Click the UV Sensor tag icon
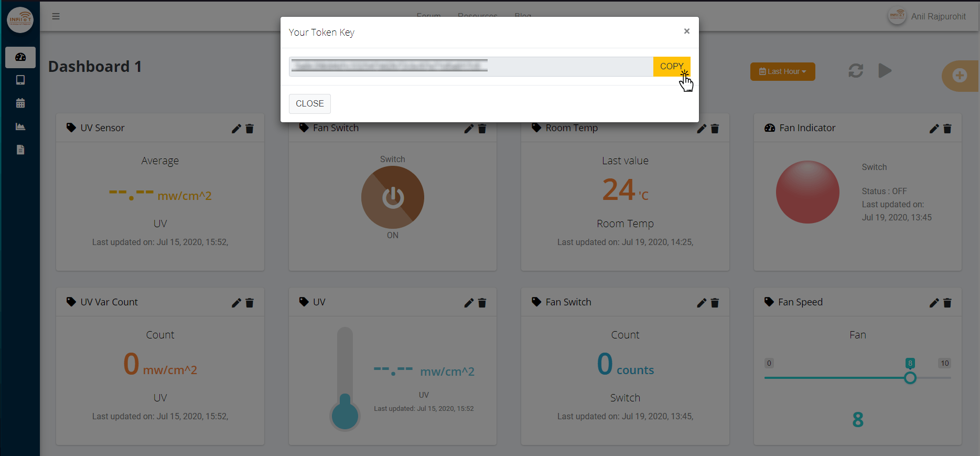980x456 pixels. (x=71, y=128)
